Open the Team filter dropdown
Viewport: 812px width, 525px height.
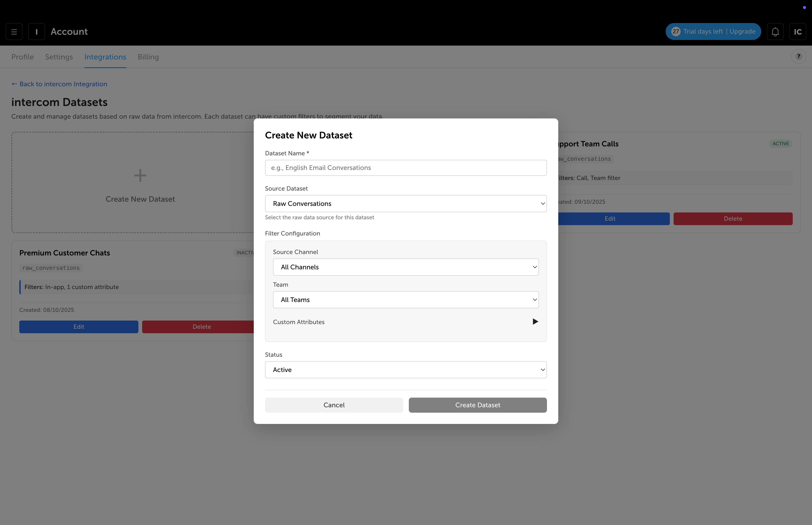pos(406,300)
